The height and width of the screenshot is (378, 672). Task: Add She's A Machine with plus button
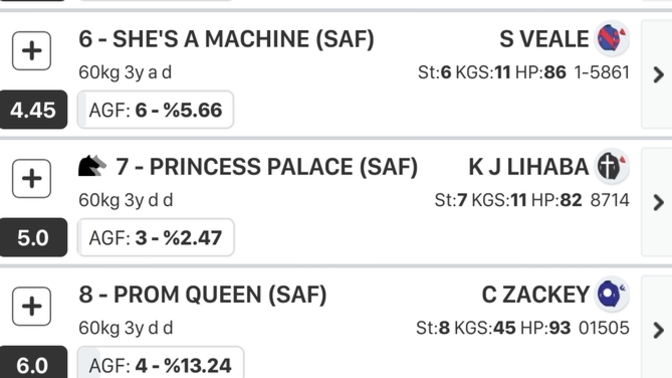point(31,51)
